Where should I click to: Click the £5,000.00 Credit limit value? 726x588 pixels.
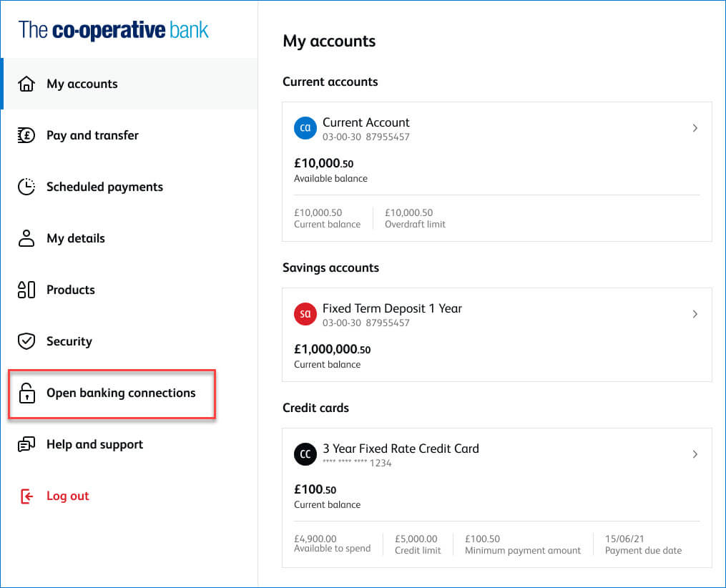point(416,539)
